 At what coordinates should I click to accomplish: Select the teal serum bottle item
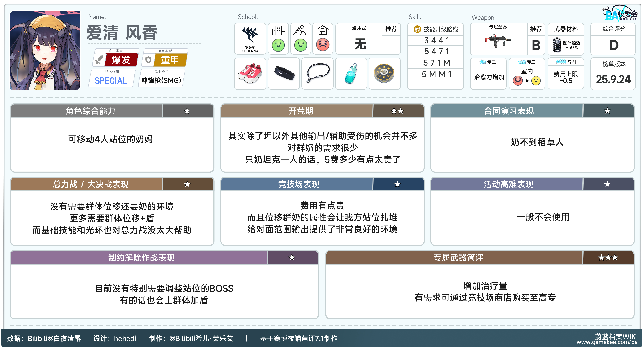(x=351, y=74)
